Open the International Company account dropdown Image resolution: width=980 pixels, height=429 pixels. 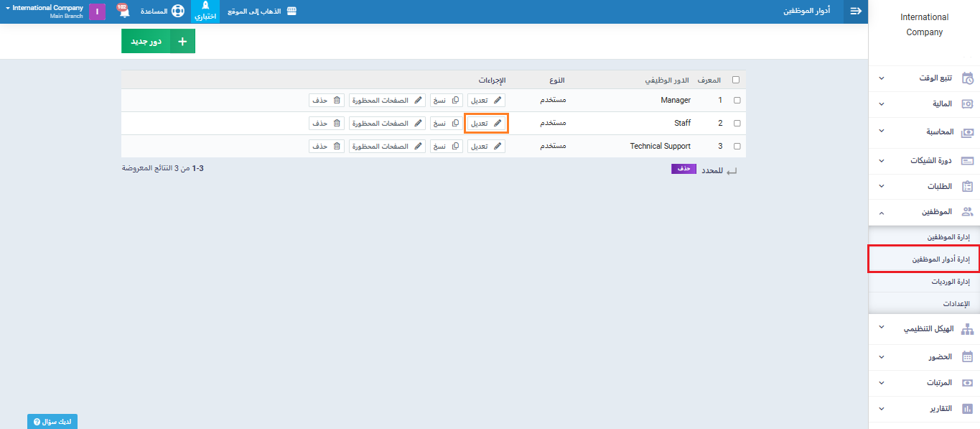point(45,11)
